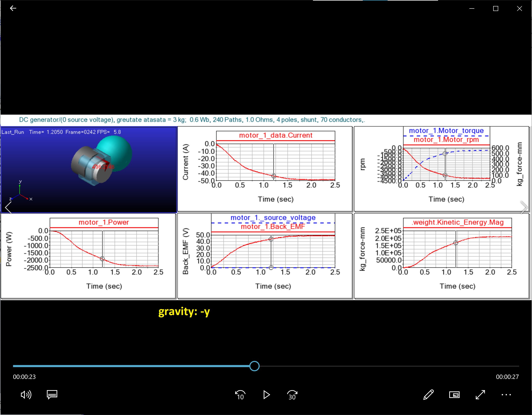
Task: Click the back arrow icon
Action: point(13,8)
